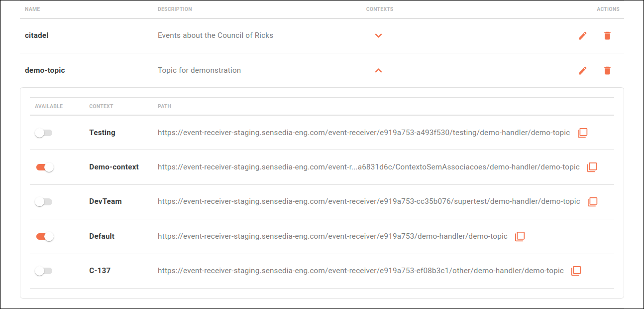Screen dimensions: 644x309
Task: Copy the Default context URL
Action: 520,236
